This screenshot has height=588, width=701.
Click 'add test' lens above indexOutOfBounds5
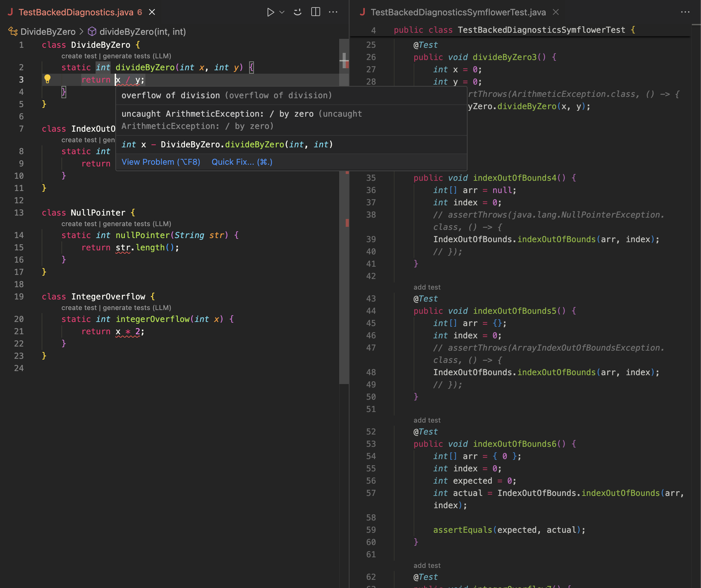point(427,287)
